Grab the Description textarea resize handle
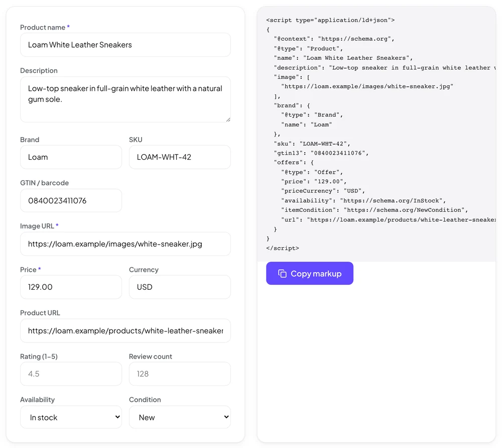 point(228,120)
